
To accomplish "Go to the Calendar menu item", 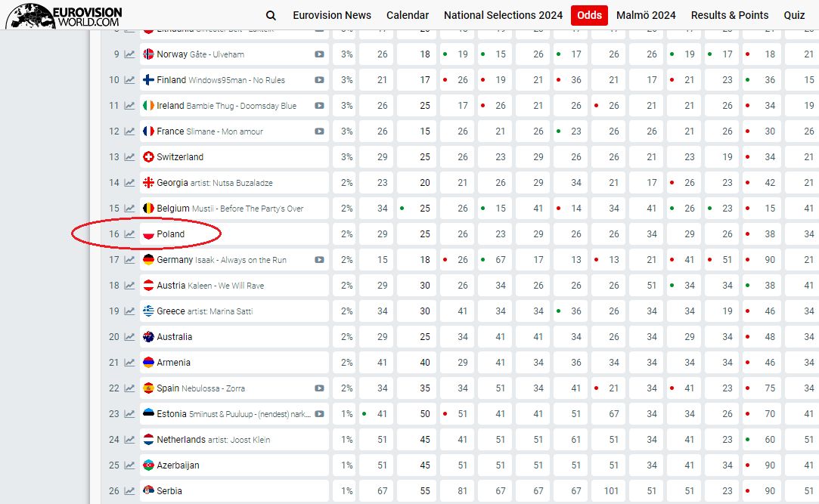I will click(x=408, y=15).
